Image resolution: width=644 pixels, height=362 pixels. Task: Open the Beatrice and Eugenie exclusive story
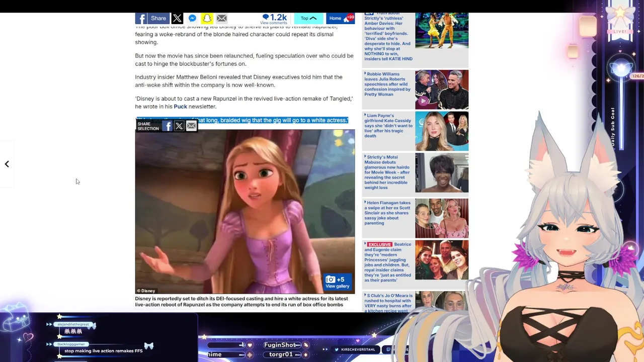[x=388, y=262]
